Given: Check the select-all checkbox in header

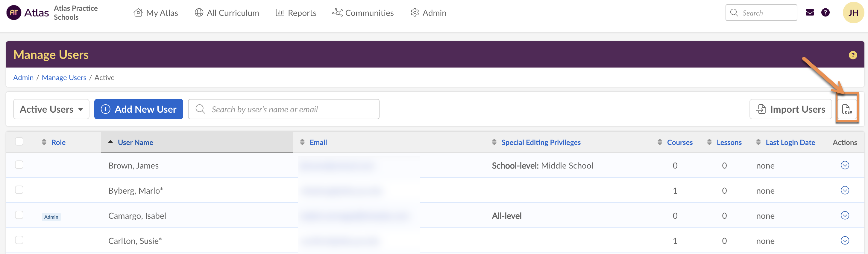Looking at the screenshot, I should (19, 141).
